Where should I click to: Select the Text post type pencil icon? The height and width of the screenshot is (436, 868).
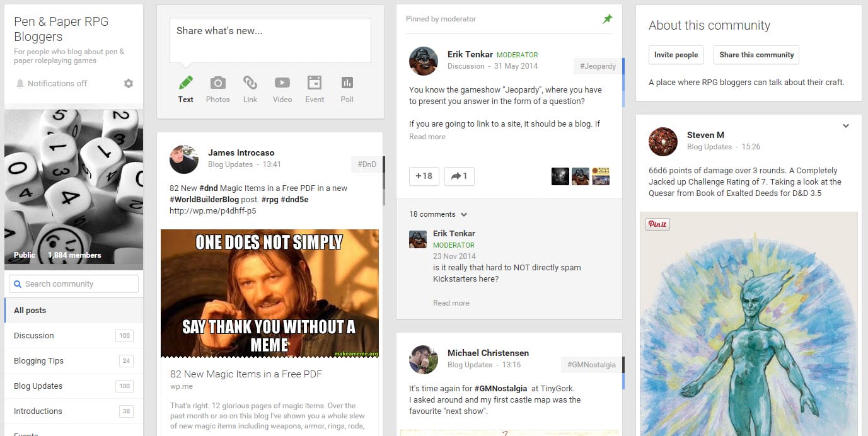[186, 83]
